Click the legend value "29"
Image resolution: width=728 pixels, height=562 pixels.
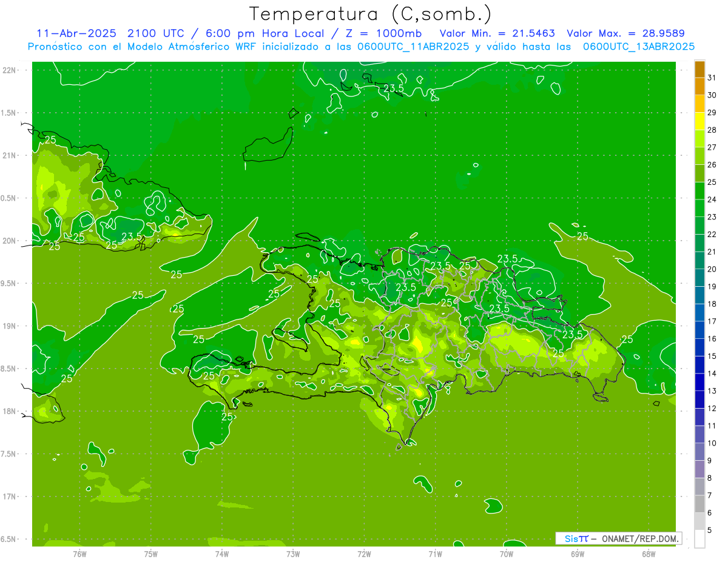(x=712, y=112)
